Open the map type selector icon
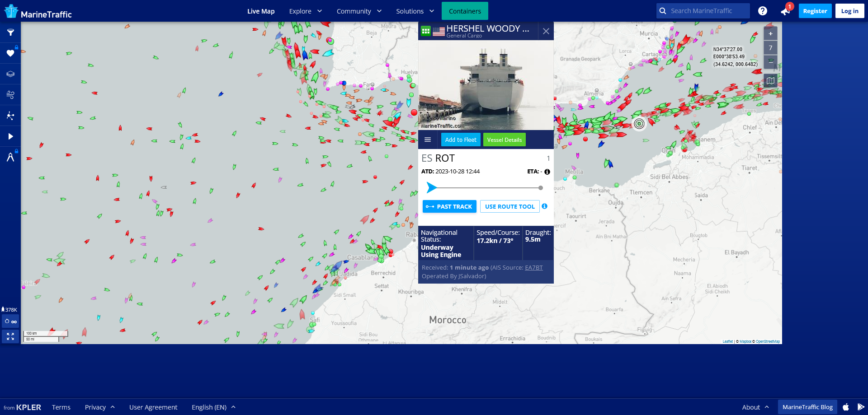 pos(770,81)
